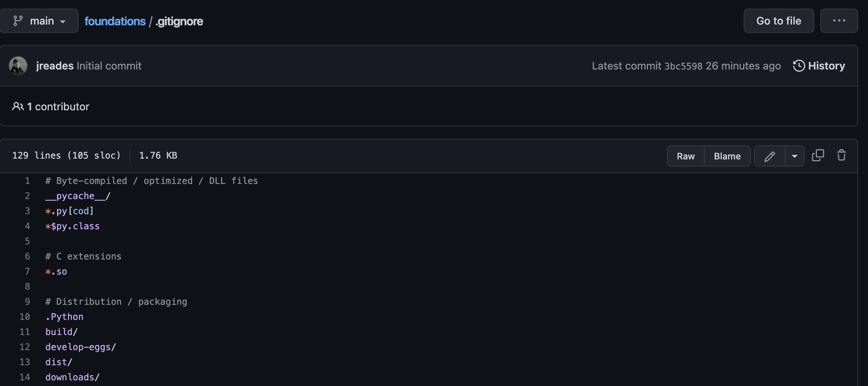Open the Raw file view
868x386 pixels.
[685, 156]
